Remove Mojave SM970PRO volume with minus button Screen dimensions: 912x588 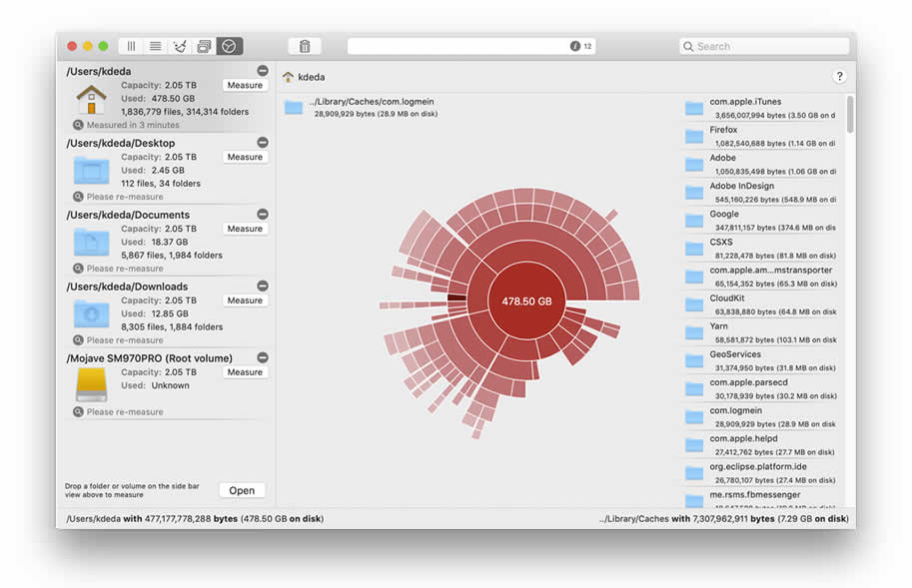tap(263, 357)
